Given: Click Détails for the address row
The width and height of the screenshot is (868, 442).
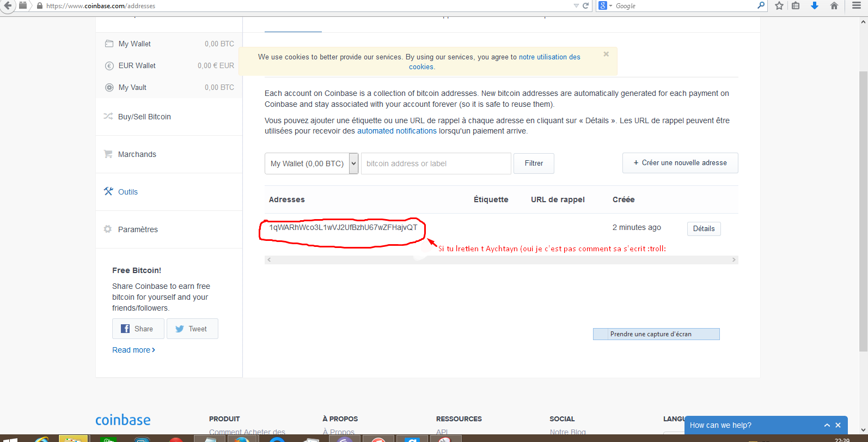Looking at the screenshot, I should coord(704,229).
